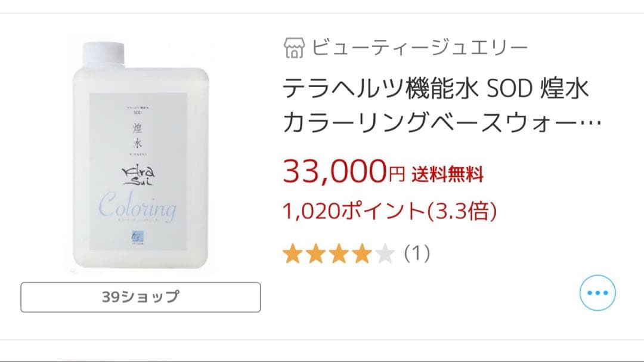644x362 pixels.
Task: Open product title テラヘルツ機能水 SOD 煌水
Action: [436, 89]
